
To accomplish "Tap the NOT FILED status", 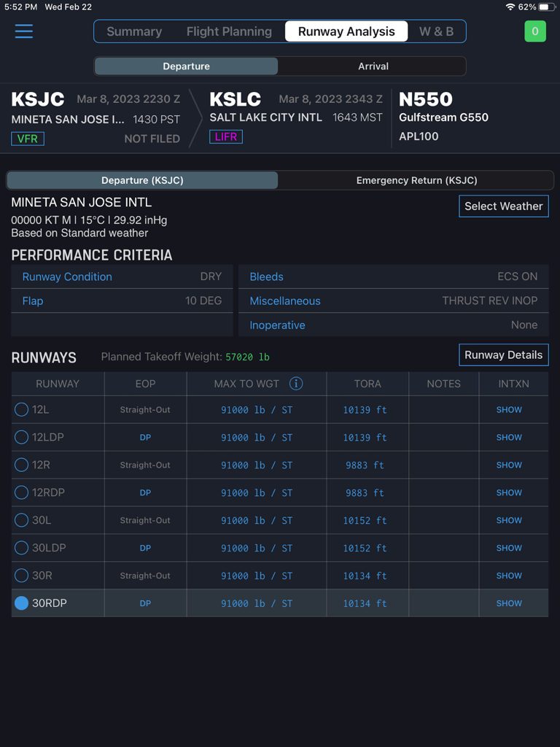I will (152, 139).
